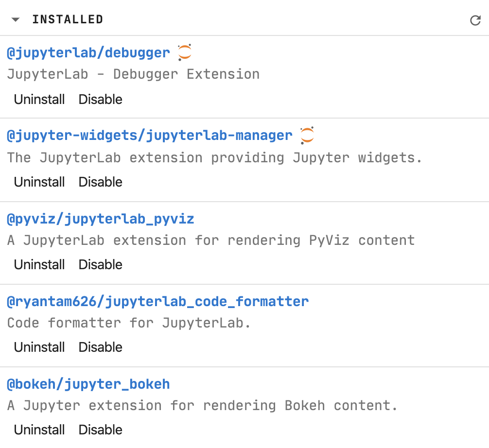This screenshot has height=448, width=489.
Task: Open the @jupyterlab/debugger extension link
Action: coord(88,52)
